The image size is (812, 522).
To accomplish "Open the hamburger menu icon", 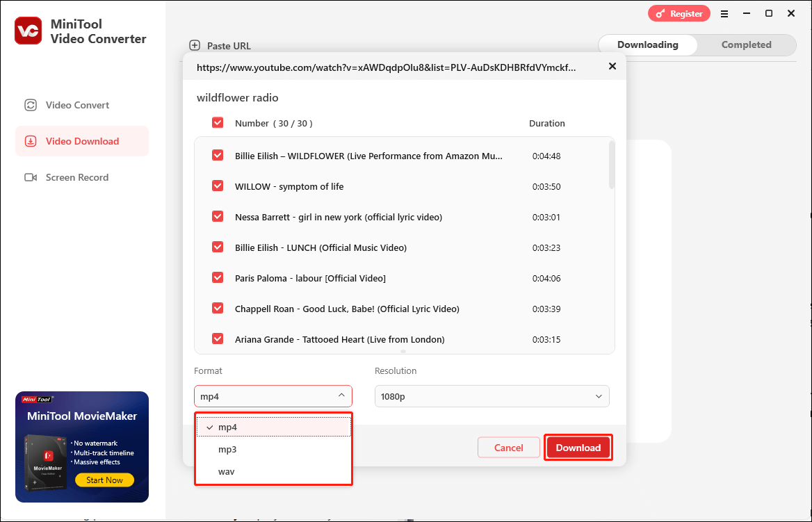I will [x=724, y=14].
